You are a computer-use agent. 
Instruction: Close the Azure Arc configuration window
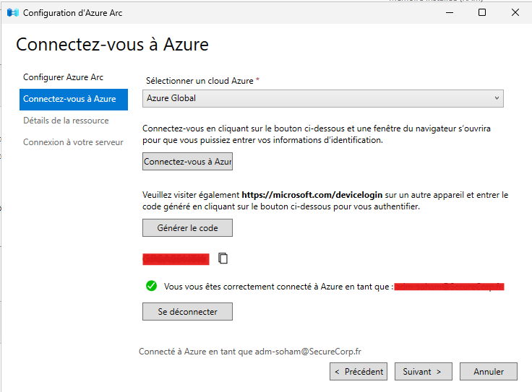pos(515,12)
